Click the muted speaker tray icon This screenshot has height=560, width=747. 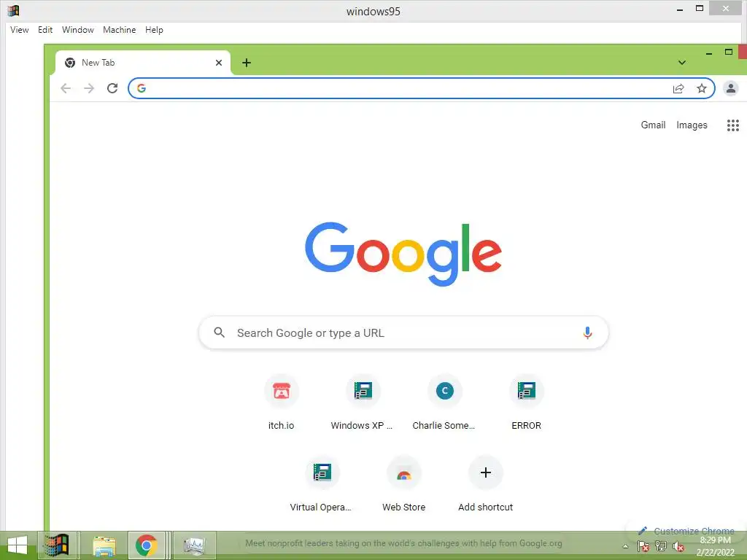coord(678,546)
